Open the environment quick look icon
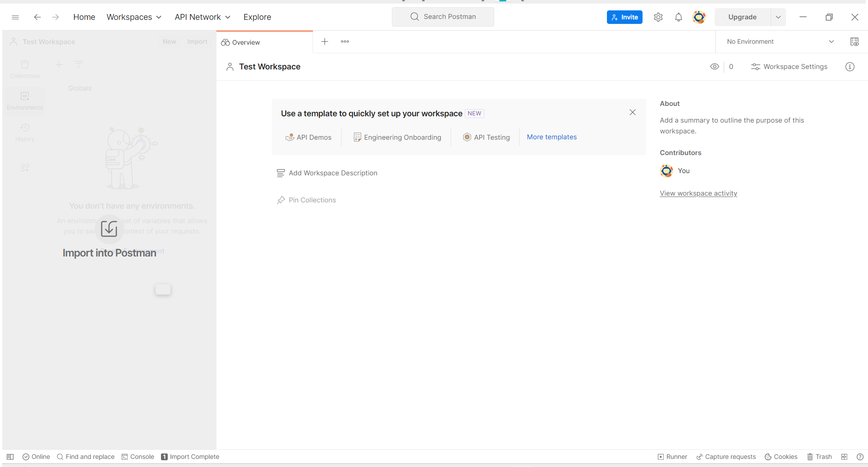The width and height of the screenshot is (868, 467). click(x=854, y=41)
